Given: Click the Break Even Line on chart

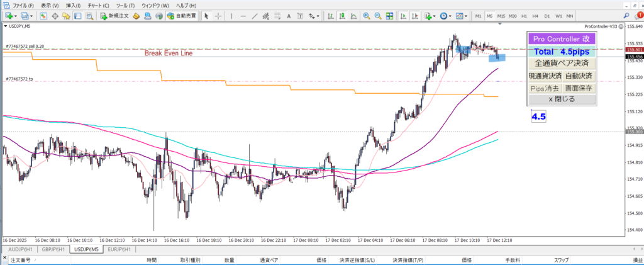Looking at the screenshot, I should pyautogui.click(x=168, y=54).
